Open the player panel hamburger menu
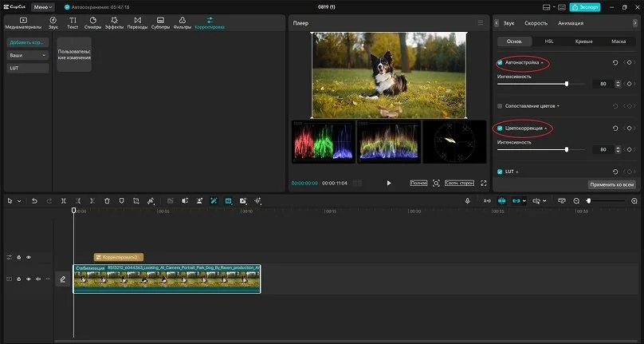This screenshot has height=344, width=644. coord(481,23)
